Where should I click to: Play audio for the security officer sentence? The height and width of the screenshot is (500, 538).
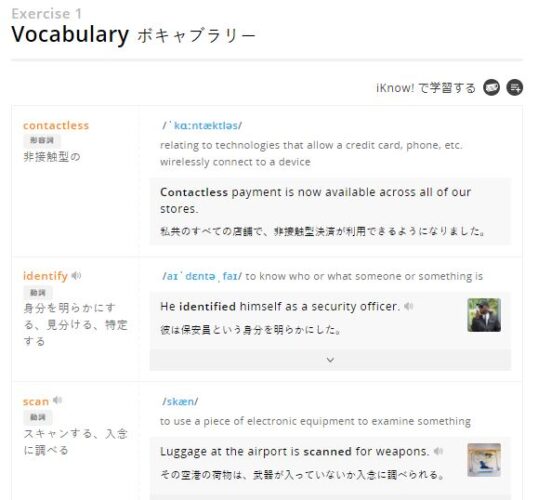(x=408, y=306)
